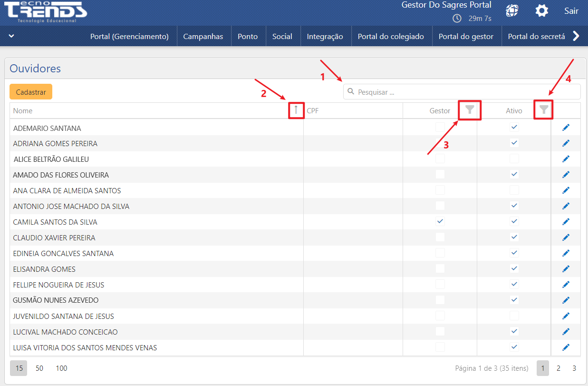The image size is (588, 386).
Task: Toggle Ativo checkbox for ALICE BELTRÃO GALILEU
Action: pos(514,158)
